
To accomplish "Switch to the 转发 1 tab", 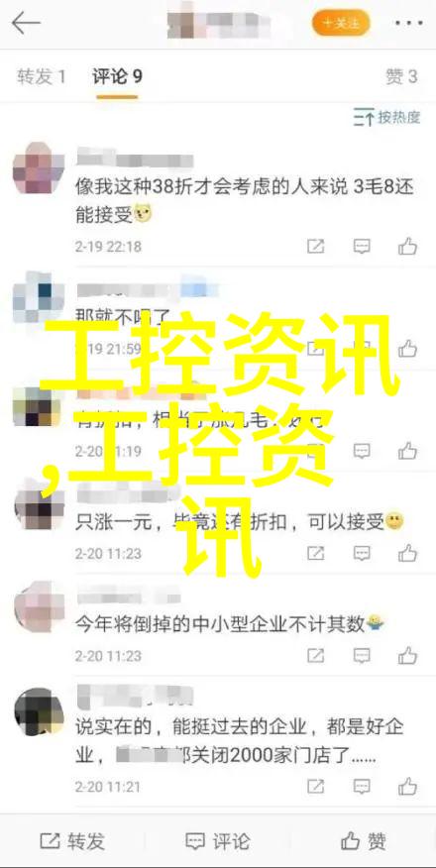I will coord(42,76).
